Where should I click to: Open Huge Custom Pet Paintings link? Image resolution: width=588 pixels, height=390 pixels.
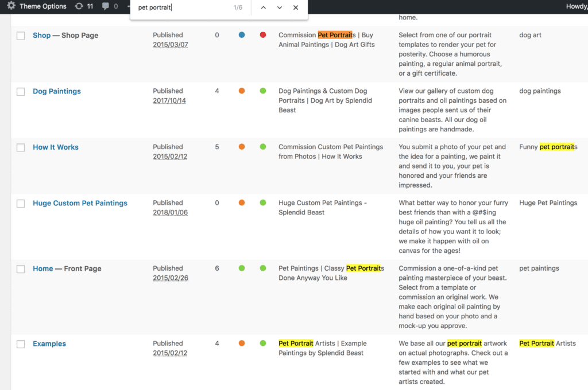(x=80, y=202)
